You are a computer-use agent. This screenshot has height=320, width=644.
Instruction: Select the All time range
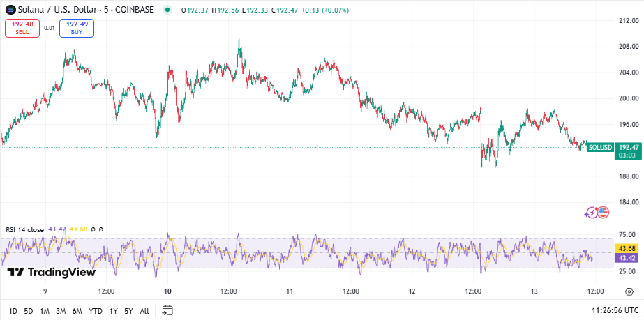[144, 311]
